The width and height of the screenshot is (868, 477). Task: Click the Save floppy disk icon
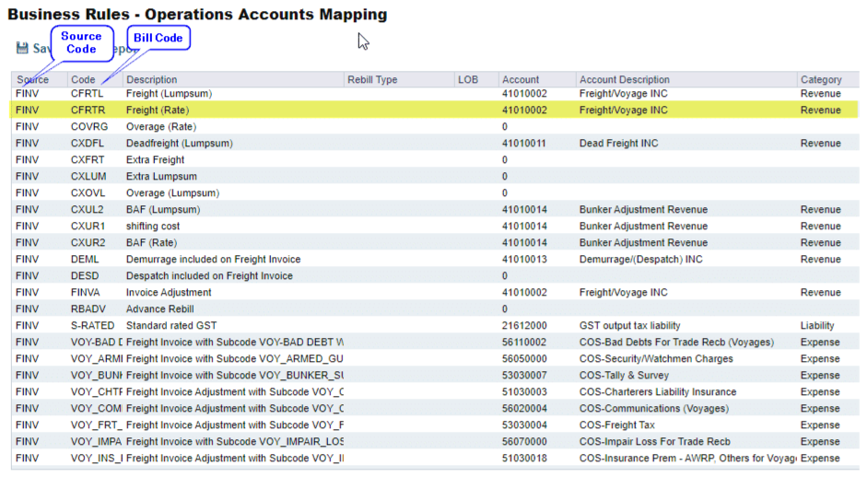(x=23, y=48)
